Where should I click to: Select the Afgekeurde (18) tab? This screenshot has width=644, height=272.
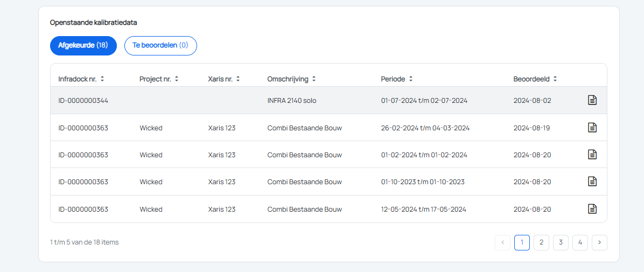click(83, 46)
